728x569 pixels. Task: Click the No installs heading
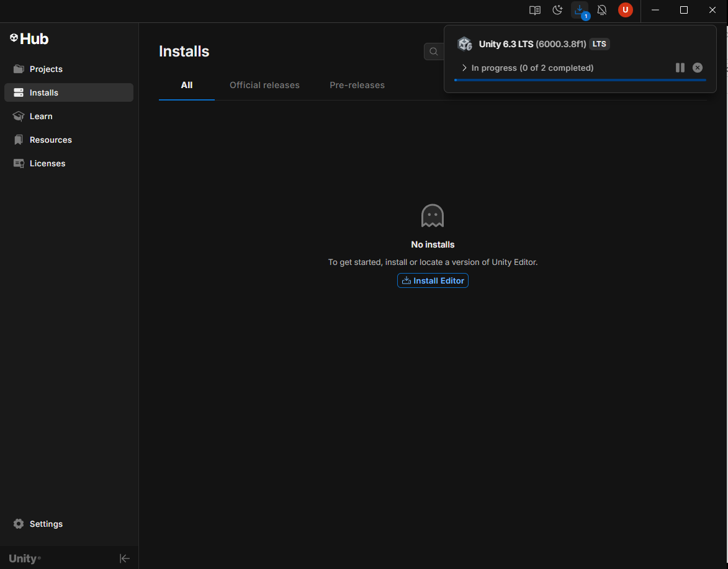tap(433, 244)
